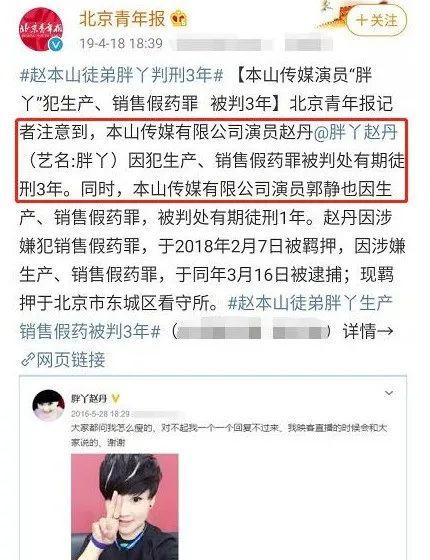Click the post timestamp 19-4-18 18:39
This screenshot has height=560, width=430.
click(121, 44)
